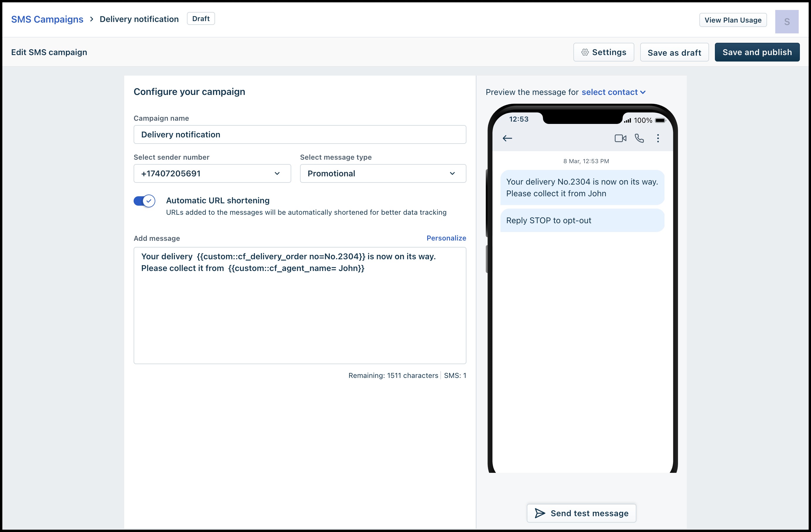
Task: Expand the select contact preview dropdown
Action: (613, 92)
